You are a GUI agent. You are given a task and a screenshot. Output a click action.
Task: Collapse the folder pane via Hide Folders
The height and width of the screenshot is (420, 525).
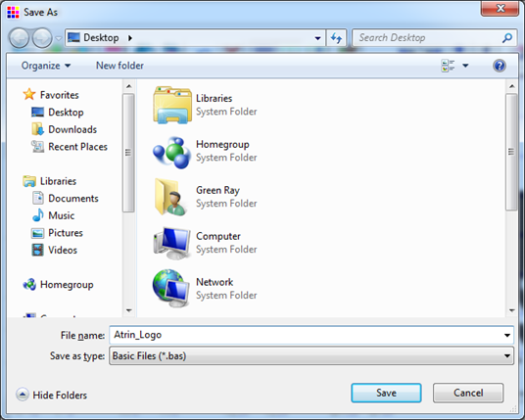52,395
